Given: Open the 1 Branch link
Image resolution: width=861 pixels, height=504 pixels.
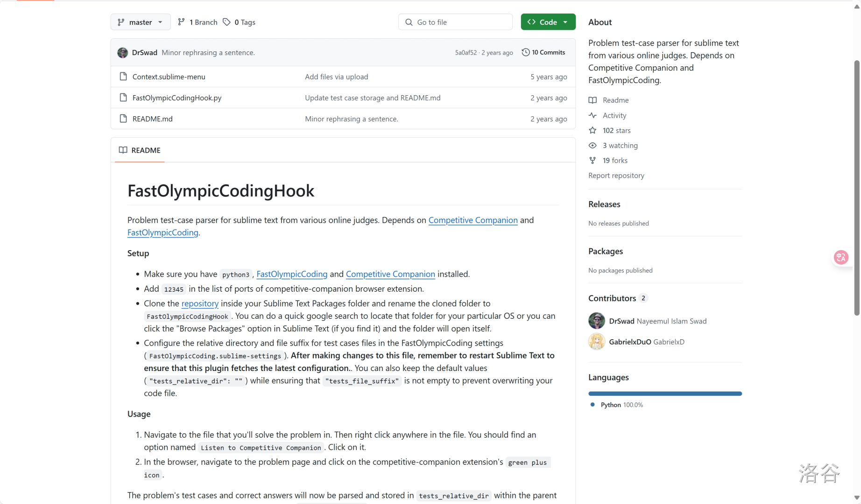Looking at the screenshot, I should [x=198, y=22].
